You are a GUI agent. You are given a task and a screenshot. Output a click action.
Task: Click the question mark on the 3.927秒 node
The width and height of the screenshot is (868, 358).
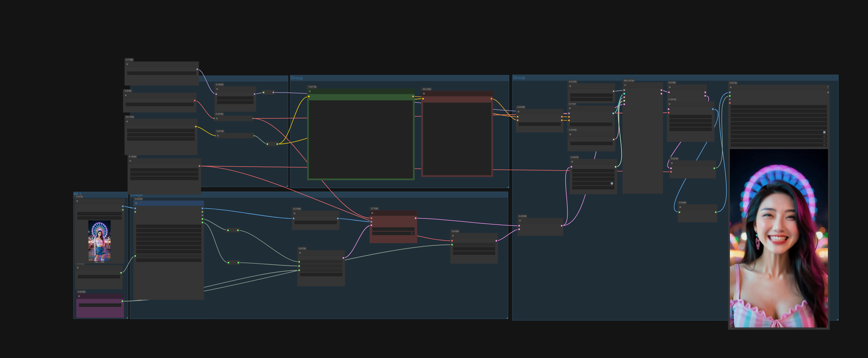click(827, 87)
